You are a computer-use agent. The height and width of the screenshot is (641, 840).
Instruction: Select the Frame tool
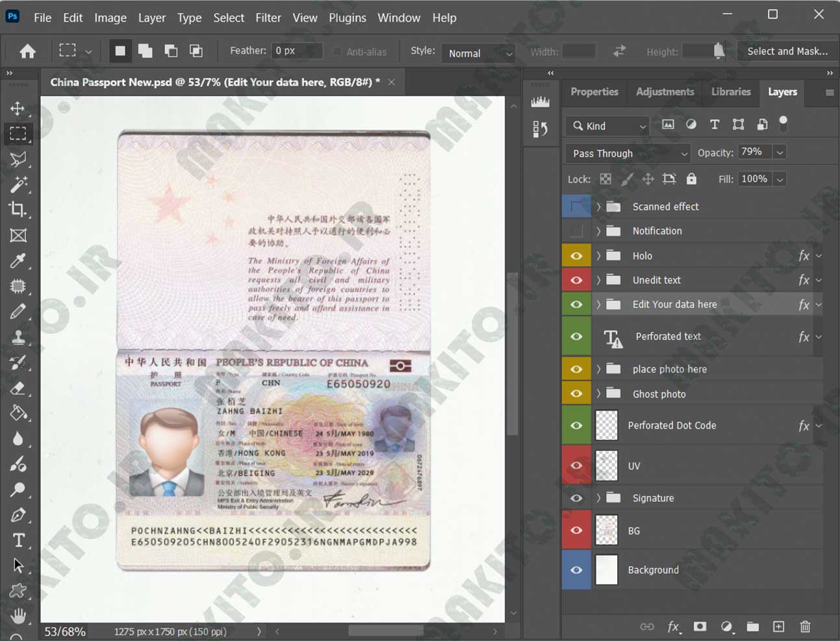pos(18,235)
